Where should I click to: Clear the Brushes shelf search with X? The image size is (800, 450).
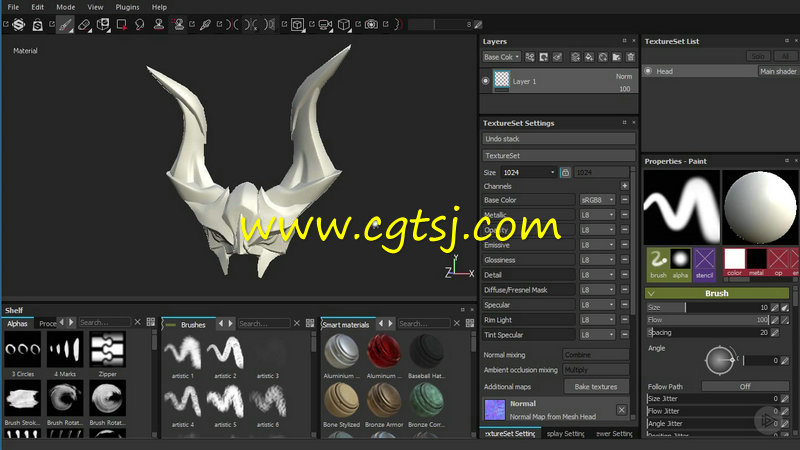296,323
